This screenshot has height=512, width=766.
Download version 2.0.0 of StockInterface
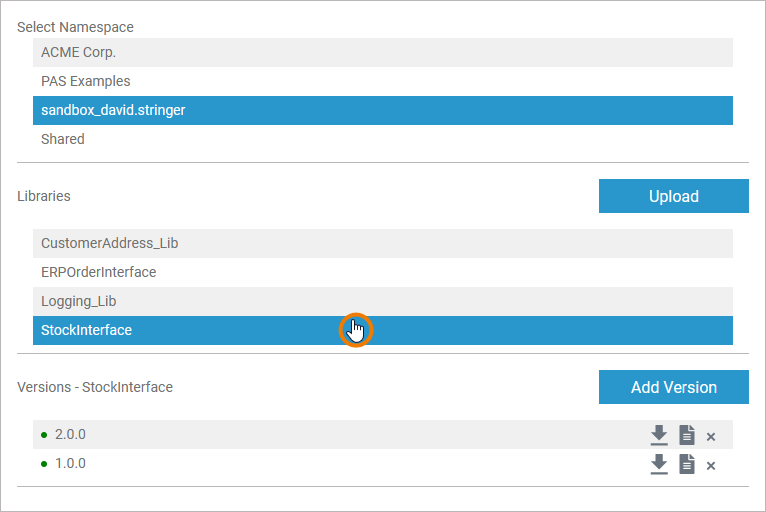658,435
